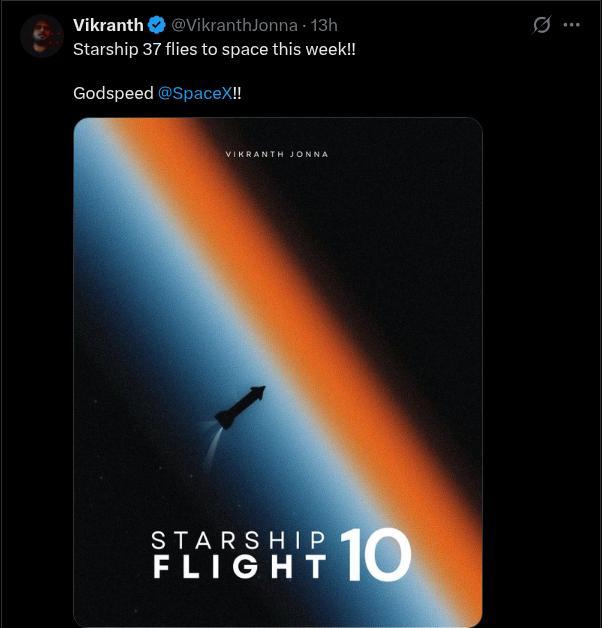Click the STARSHIP word on the poster

coord(239,540)
